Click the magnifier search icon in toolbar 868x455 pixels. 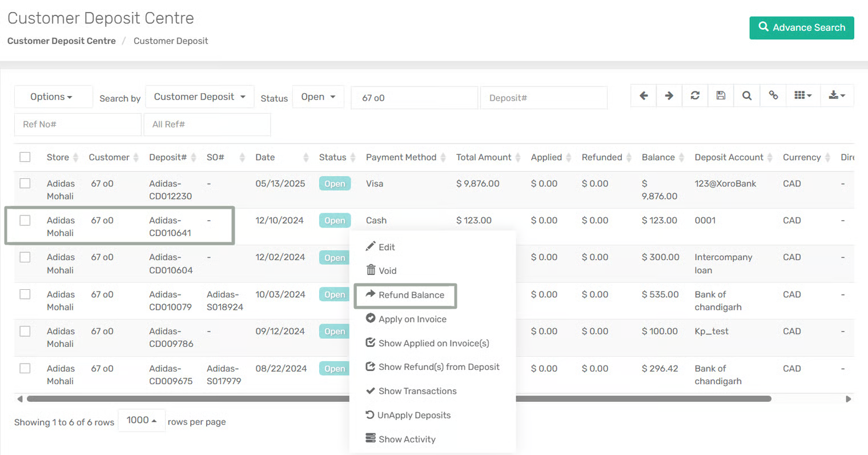(x=746, y=96)
